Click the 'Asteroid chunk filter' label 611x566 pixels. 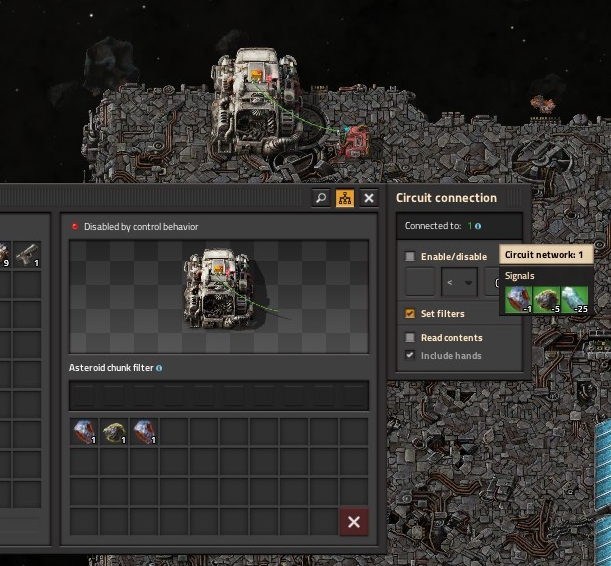[x=111, y=368]
